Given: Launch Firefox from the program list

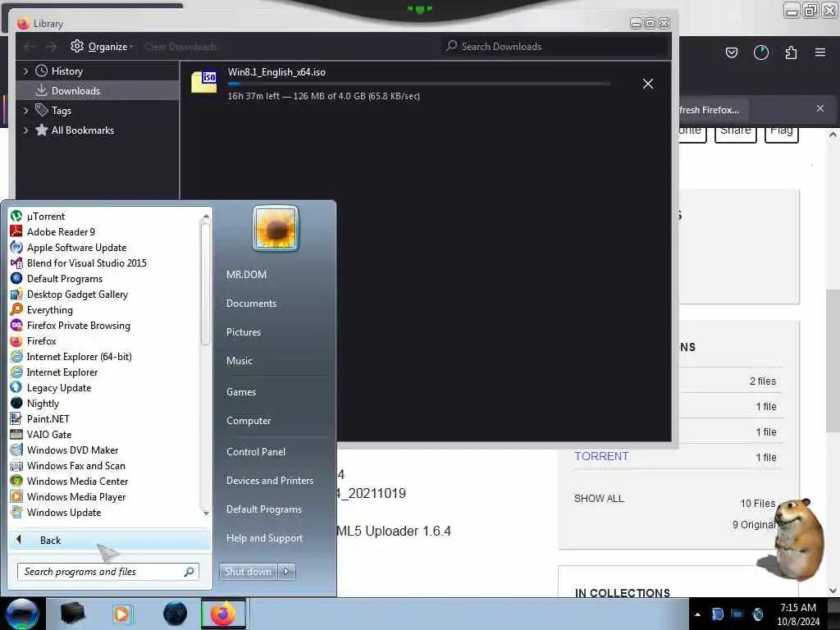Looking at the screenshot, I should 41,340.
